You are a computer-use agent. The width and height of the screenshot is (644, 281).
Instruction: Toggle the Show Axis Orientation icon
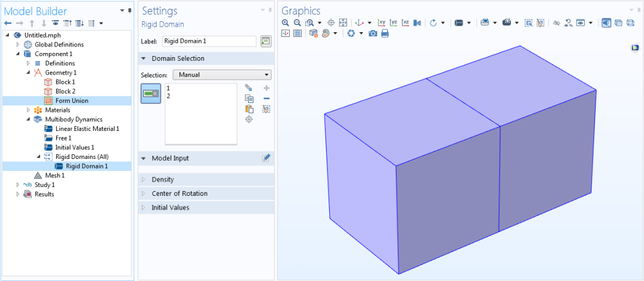[286, 33]
